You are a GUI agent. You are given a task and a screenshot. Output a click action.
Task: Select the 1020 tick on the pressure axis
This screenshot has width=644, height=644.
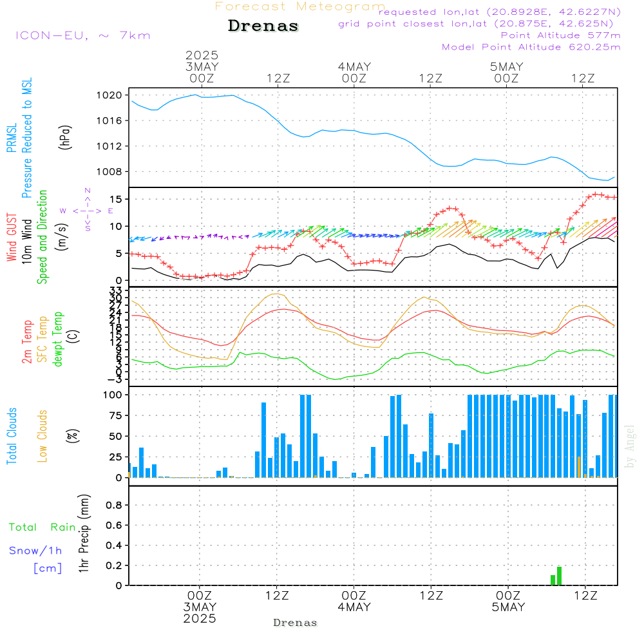[x=109, y=95]
